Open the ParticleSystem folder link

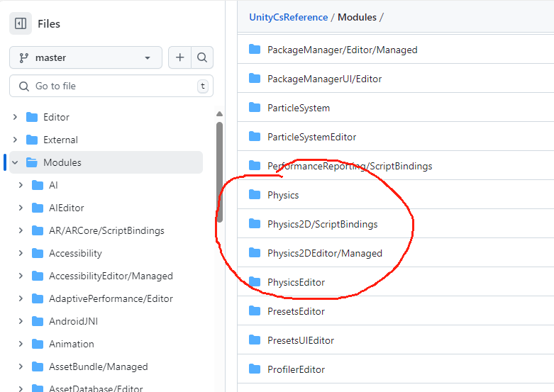[x=299, y=108]
